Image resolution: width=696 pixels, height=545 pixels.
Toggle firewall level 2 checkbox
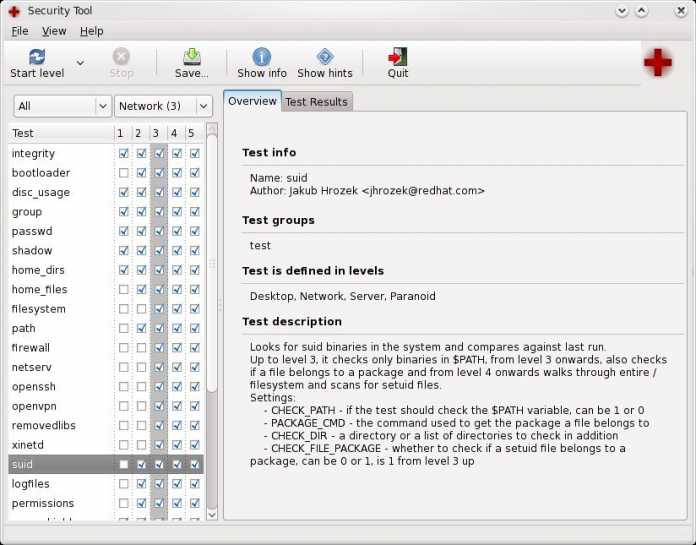coord(142,348)
